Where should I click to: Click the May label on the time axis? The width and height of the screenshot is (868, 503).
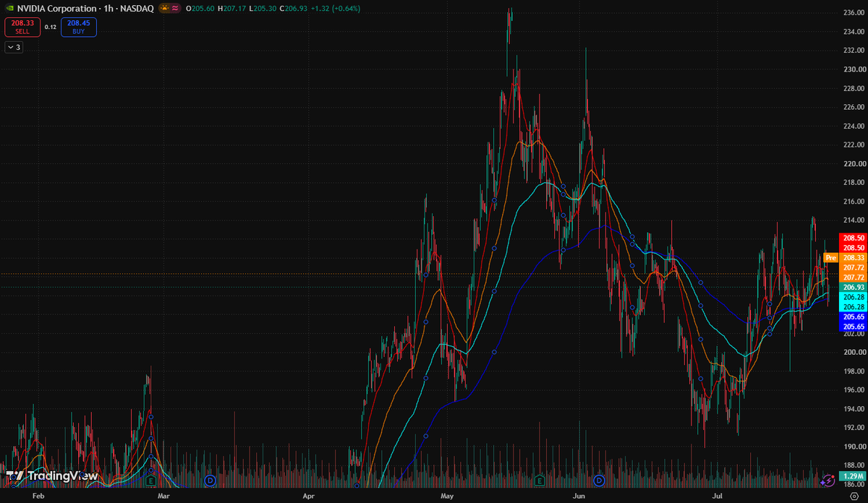pos(446,496)
